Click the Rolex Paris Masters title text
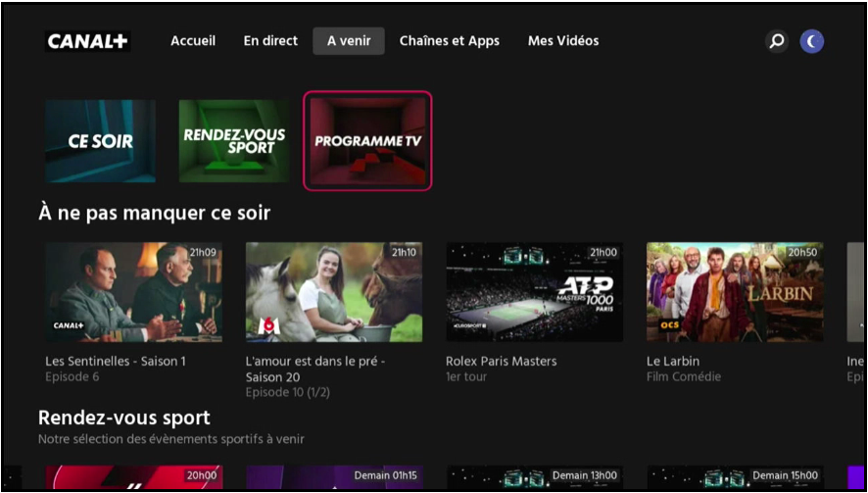The height and width of the screenshot is (493, 868). point(501,361)
